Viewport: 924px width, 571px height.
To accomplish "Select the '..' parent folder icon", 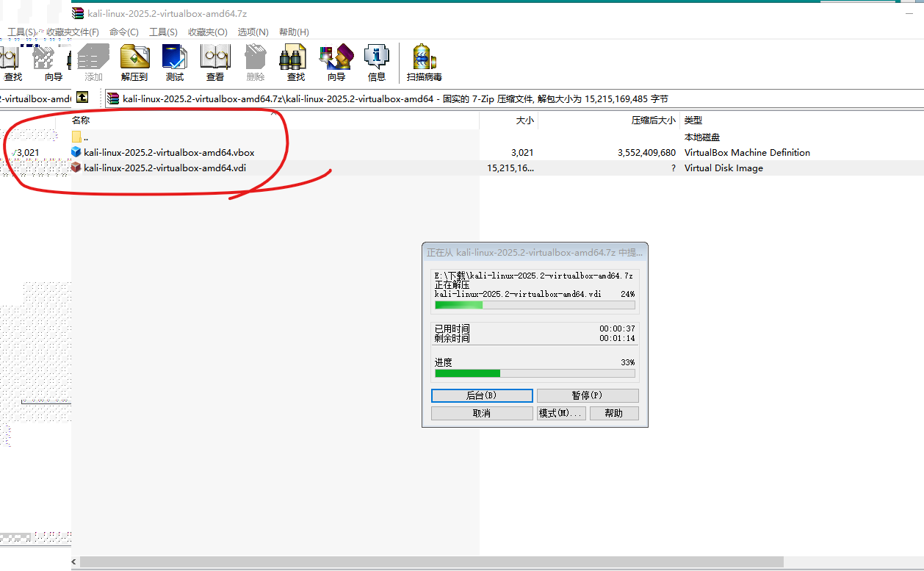I will click(x=76, y=137).
